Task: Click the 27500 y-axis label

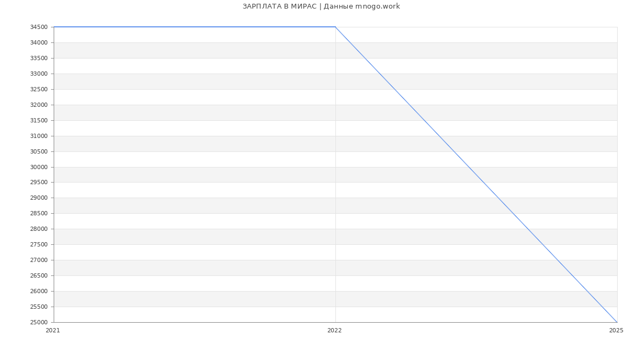Action: [x=39, y=244]
